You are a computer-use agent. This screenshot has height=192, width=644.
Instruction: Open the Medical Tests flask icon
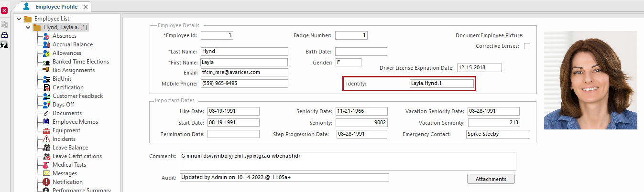(x=47, y=165)
